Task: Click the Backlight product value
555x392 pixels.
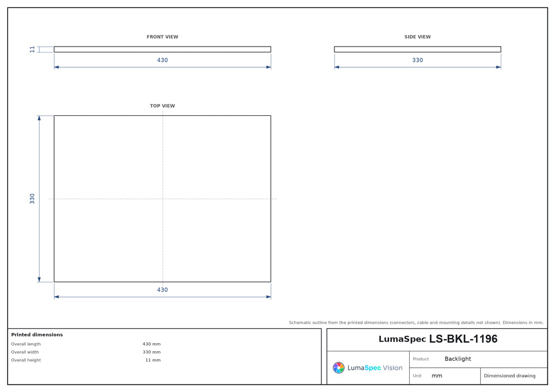Action: 457,359
